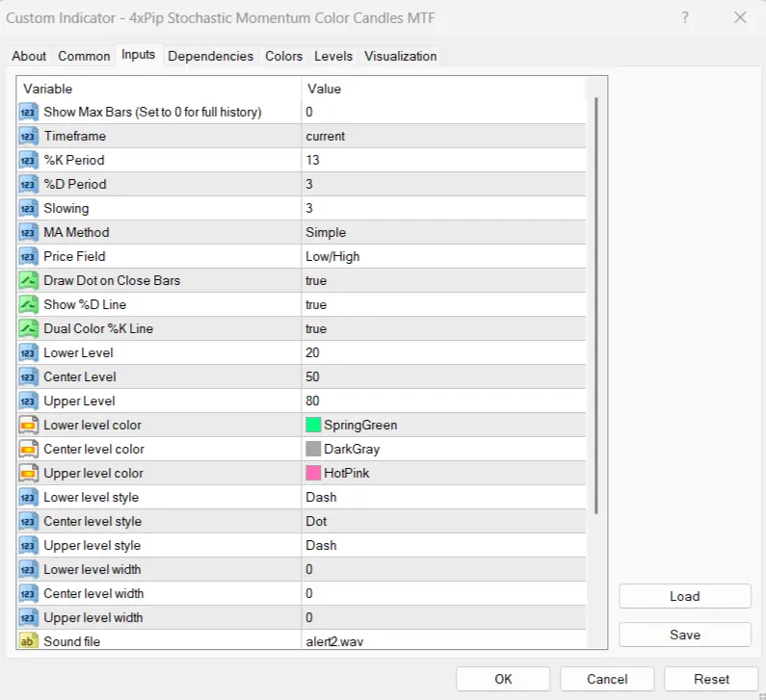The width and height of the screenshot is (766, 700).
Task: Click the icon next to Timeframe variable
Action: [x=28, y=136]
